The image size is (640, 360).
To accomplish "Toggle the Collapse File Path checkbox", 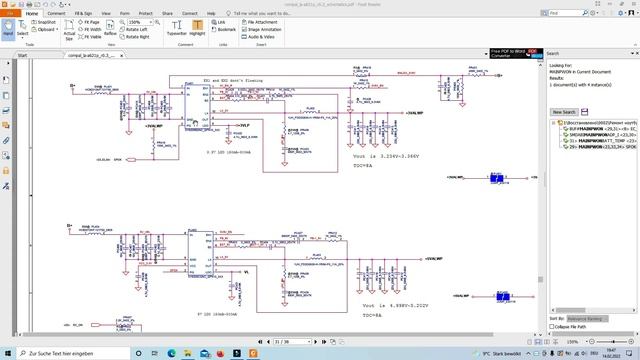I will click(x=552, y=327).
